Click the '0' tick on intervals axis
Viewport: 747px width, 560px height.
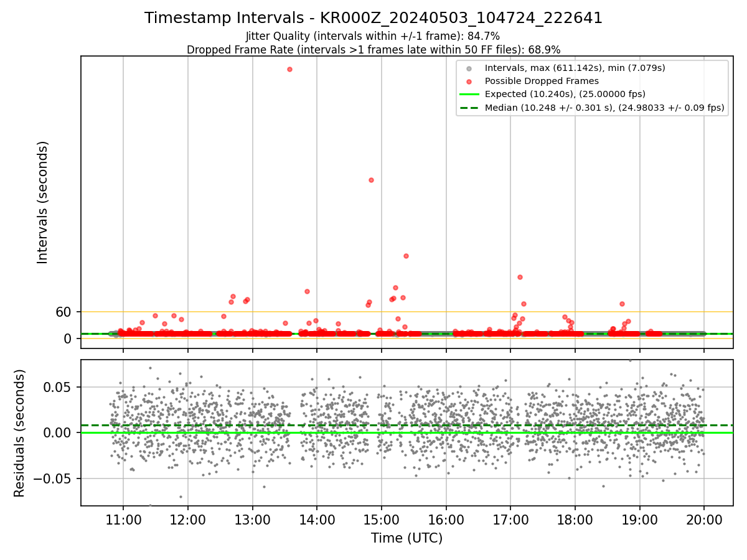pyautogui.click(x=68, y=338)
